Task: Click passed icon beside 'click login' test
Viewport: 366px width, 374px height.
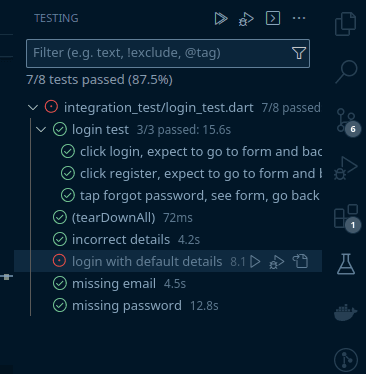Action: (x=68, y=151)
